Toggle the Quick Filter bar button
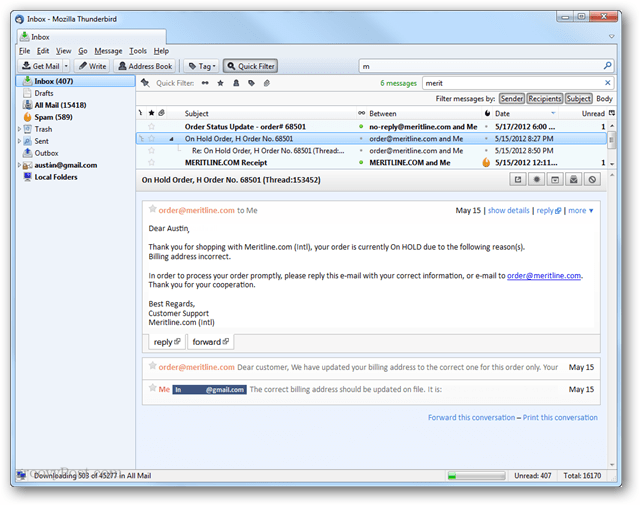The height and width of the screenshot is (505, 640). pos(250,66)
